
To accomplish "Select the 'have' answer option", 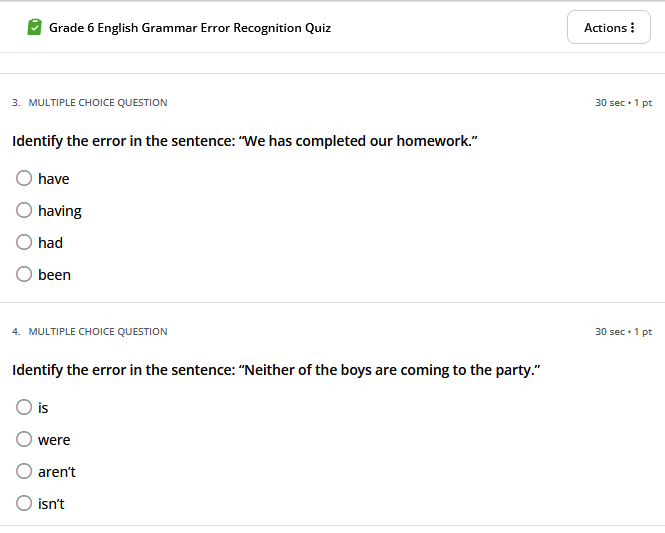I will coord(25,179).
